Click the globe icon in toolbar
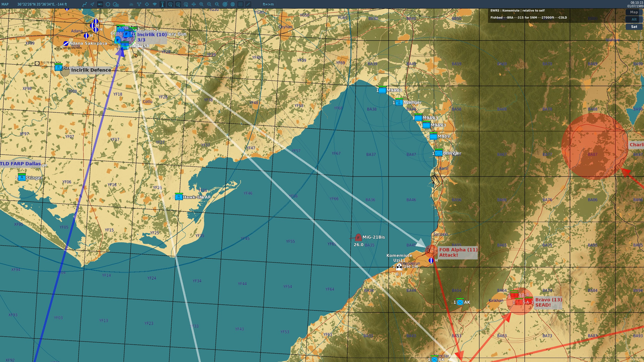Image resolution: width=644 pixels, height=362 pixels. tap(232, 4)
